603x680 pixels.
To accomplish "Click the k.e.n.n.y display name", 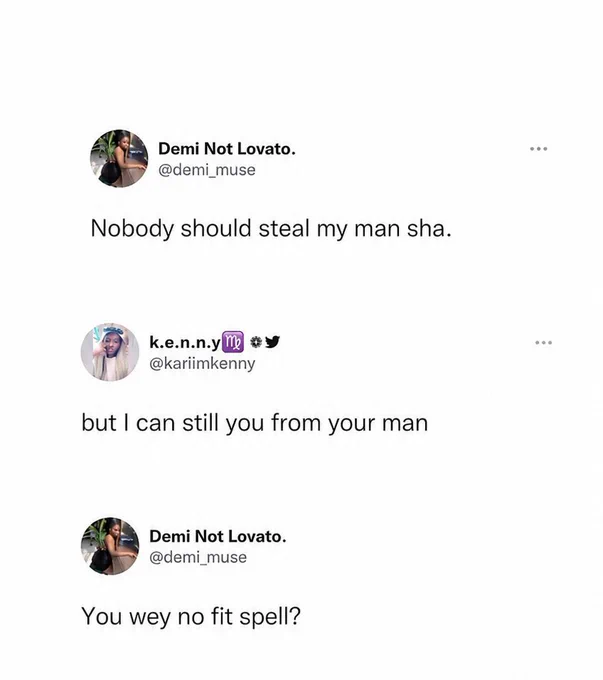I will click(185, 343).
